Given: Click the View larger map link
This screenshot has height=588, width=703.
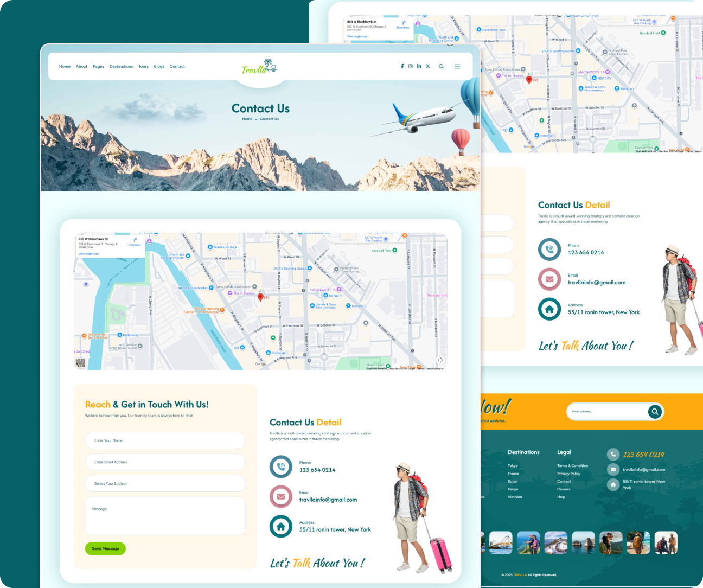Looking at the screenshot, I should pos(88,254).
